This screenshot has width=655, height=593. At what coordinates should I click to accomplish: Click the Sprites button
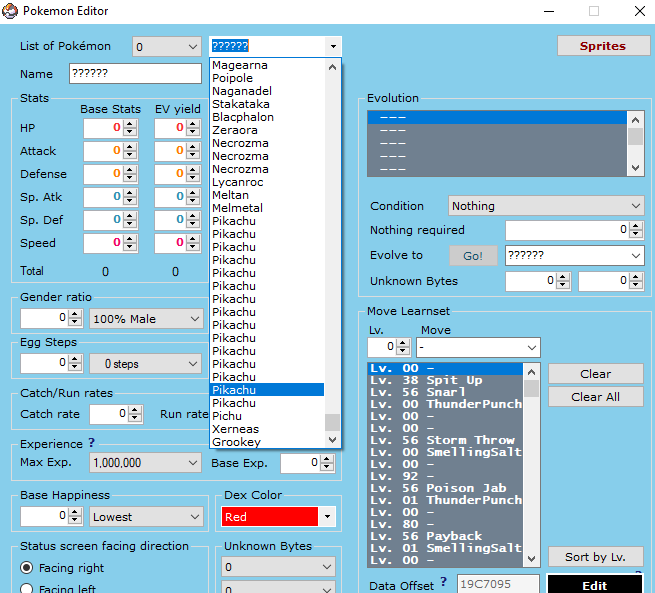tap(602, 46)
